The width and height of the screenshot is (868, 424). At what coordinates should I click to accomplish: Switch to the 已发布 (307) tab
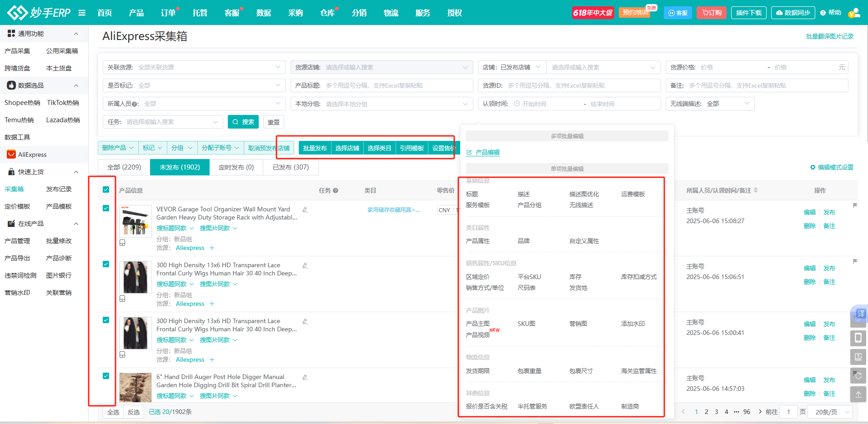tap(291, 167)
